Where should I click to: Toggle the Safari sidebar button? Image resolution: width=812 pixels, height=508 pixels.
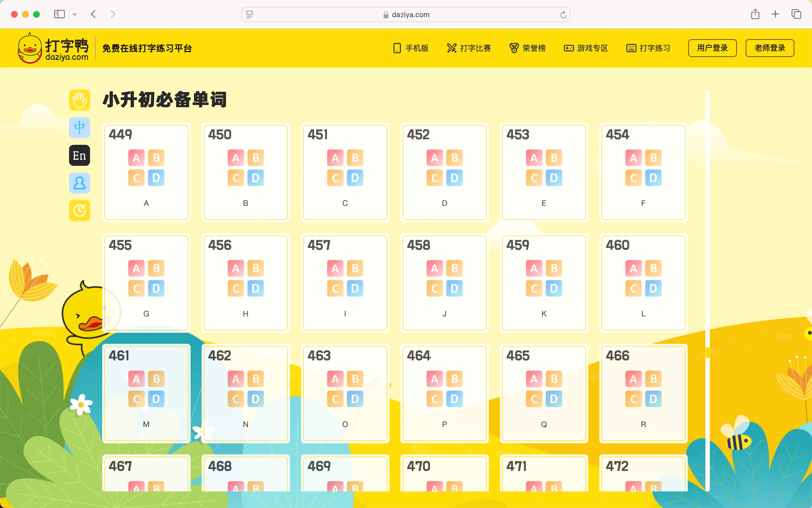[x=59, y=14]
